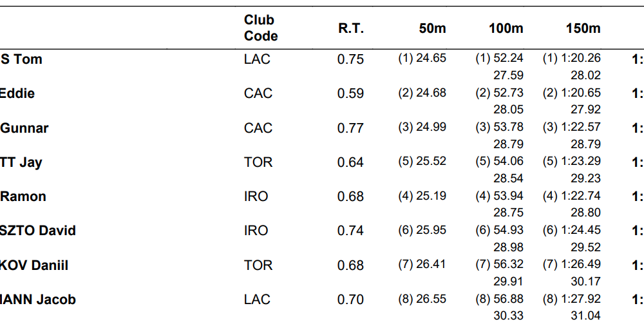Click the swimmer name ending in Jacob

39,300
